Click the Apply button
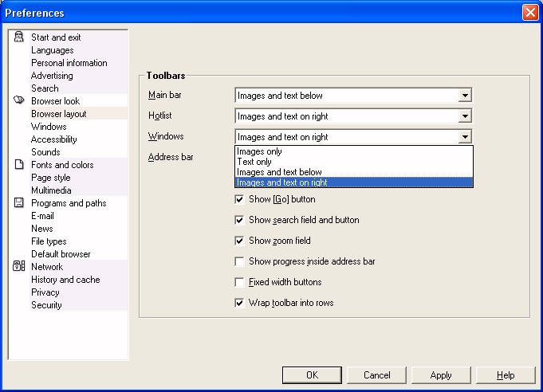Image resolution: width=543 pixels, height=392 pixels. (x=441, y=375)
